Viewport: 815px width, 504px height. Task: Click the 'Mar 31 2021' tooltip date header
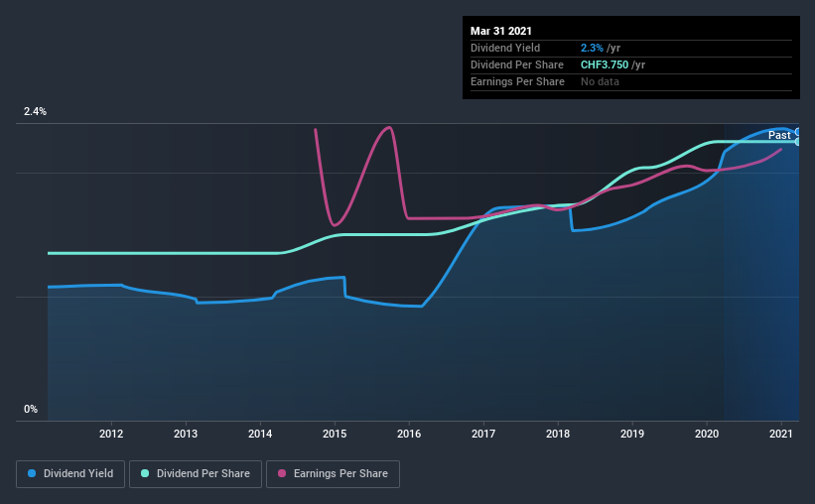(502, 30)
